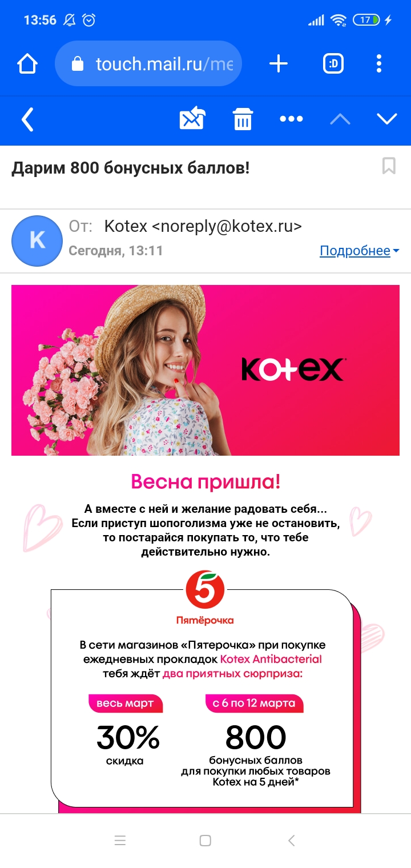Tap the touch.mail.ru address bar
This screenshot has height=868, width=411.
click(x=148, y=63)
